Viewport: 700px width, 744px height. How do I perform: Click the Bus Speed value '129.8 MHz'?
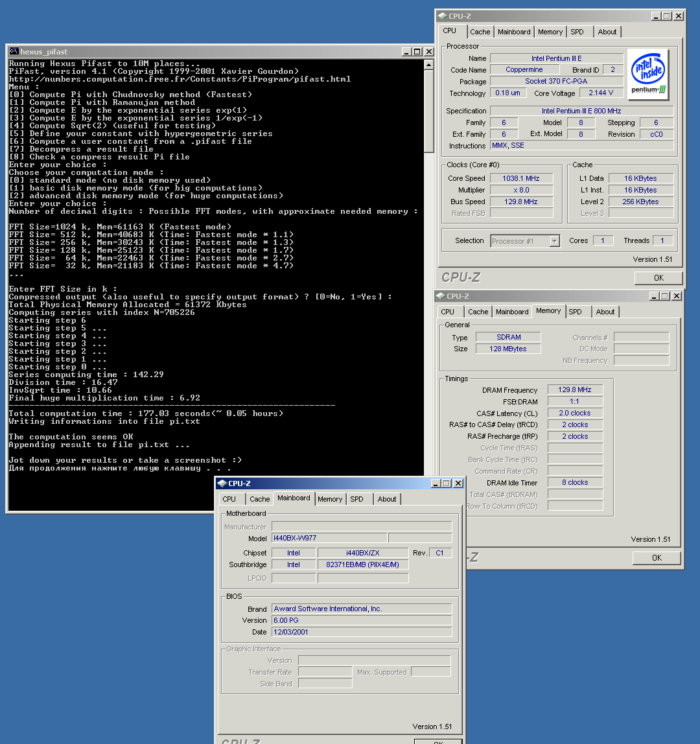(x=521, y=202)
